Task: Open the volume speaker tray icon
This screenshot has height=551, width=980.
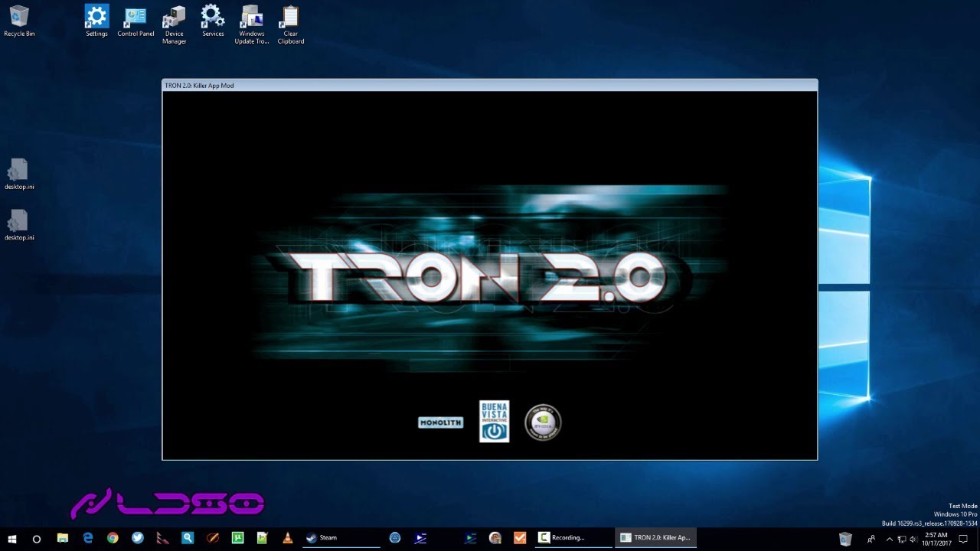Action: [x=913, y=539]
